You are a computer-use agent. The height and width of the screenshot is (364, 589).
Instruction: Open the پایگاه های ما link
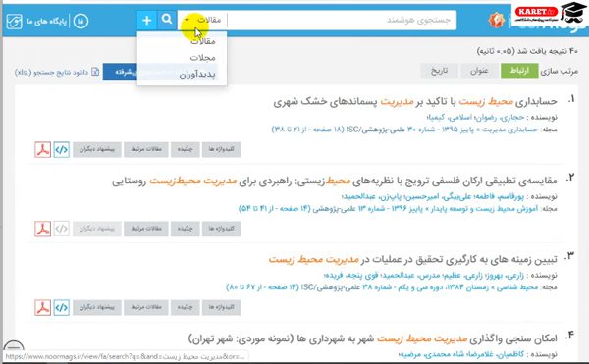46,21
